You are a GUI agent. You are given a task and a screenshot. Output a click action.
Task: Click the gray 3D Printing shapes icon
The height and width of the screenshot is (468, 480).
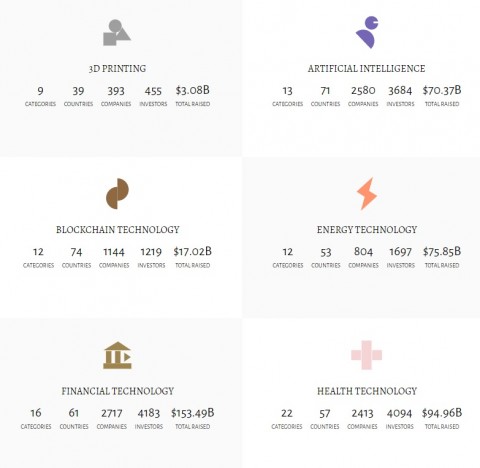tap(117, 32)
